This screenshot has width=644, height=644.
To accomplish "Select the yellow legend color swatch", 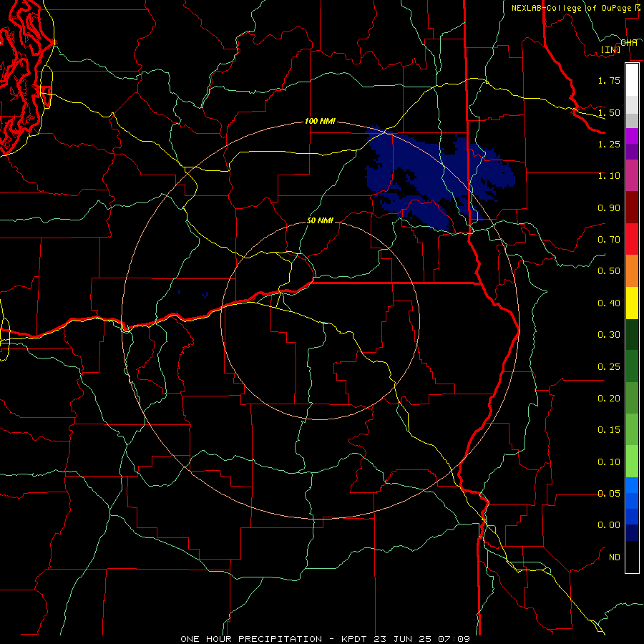I will (x=632, y=303).
